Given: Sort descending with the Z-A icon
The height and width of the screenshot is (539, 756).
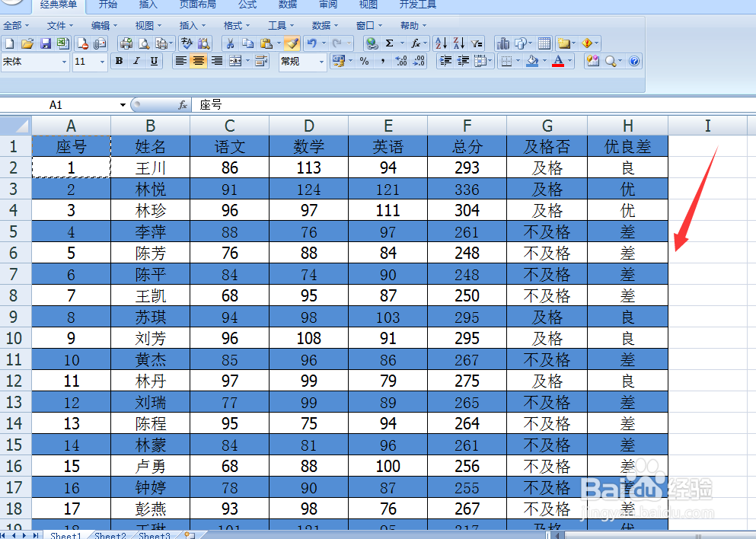Looking at the screenshot, I should (x=459, y=44).
